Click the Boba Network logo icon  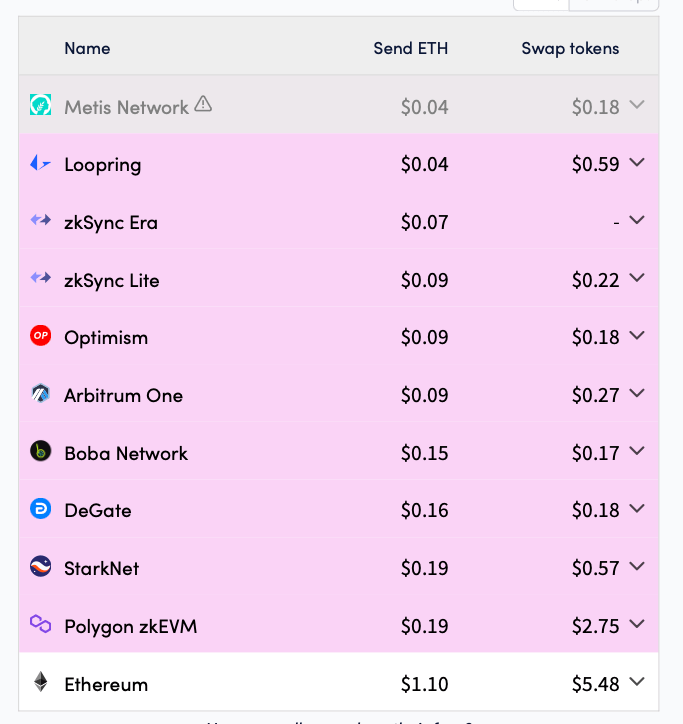coord(41,451)
